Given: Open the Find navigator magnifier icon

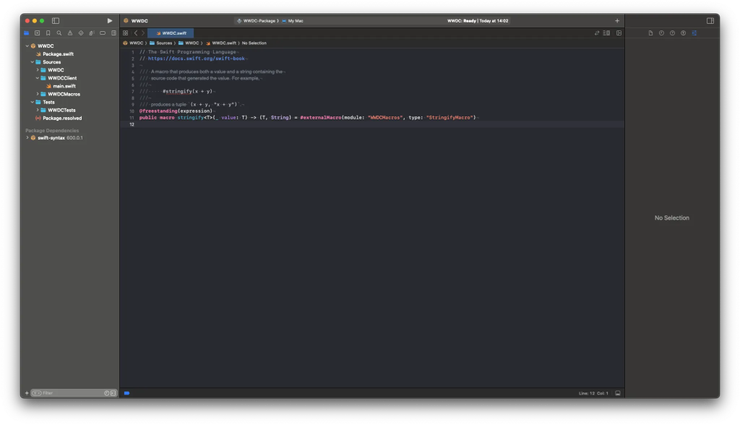Looking at the screenshot, I should click(59, 33).
